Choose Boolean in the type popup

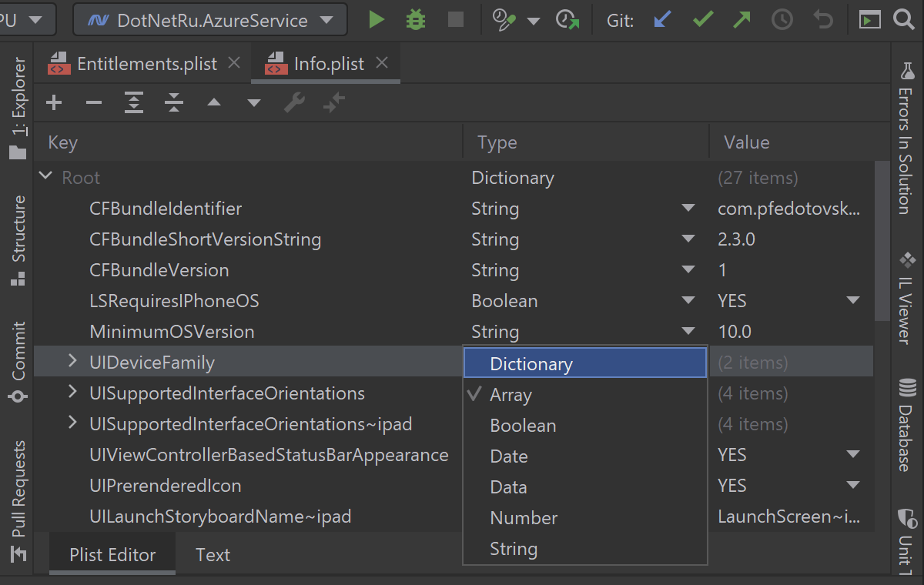585,426
